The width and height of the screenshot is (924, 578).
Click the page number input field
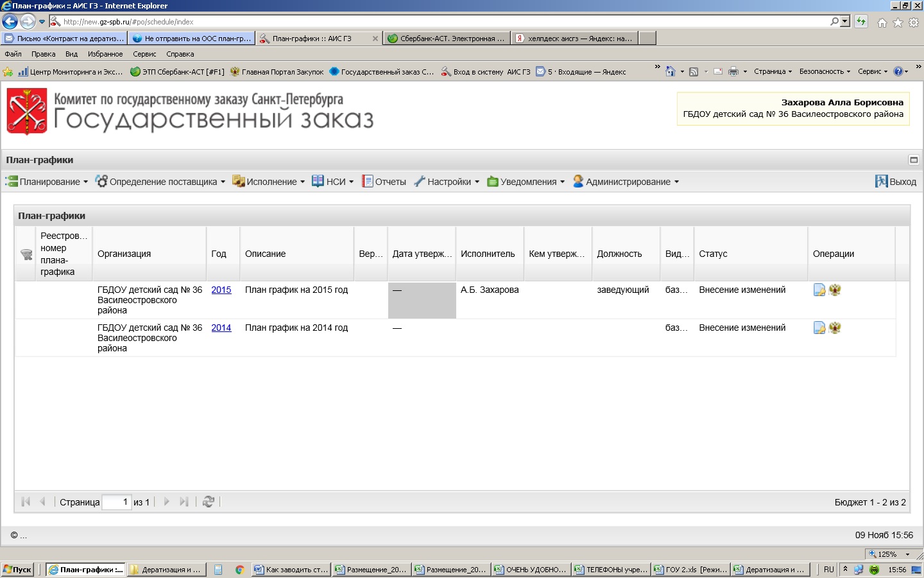[117, 502]
